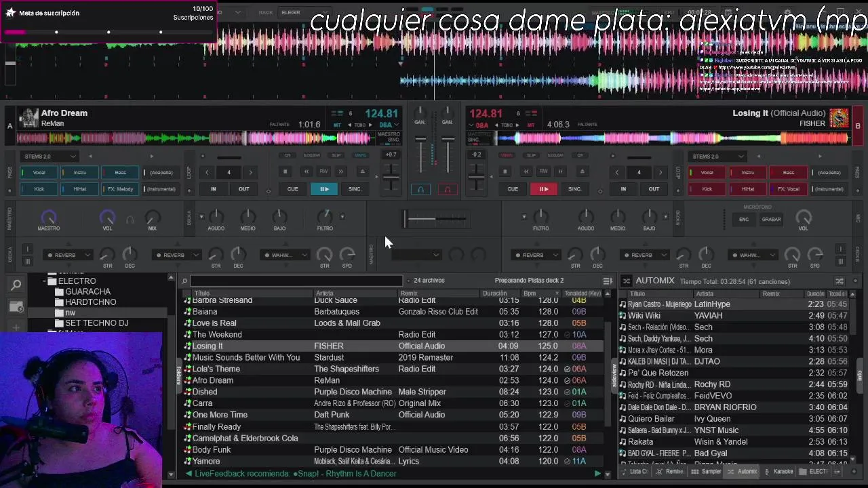This screenshot has height=488, width=868.
Task: Toggle VINYL mode on deck A
Action: coord(360,156)
